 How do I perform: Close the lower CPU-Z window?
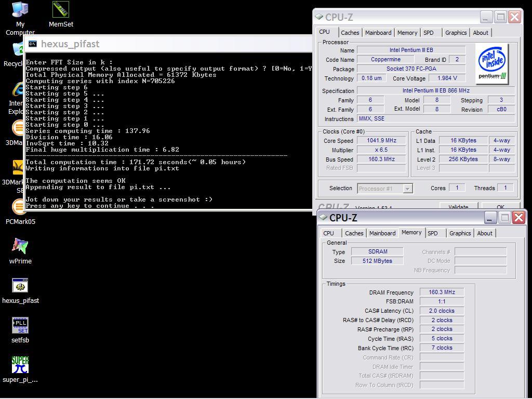pos(519,218)
